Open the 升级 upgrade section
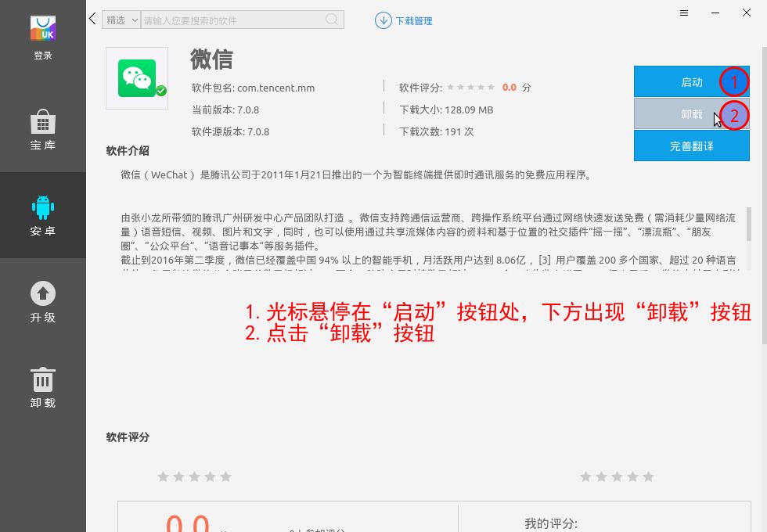The height and width of the screenshot is (532, 767). (43, 301)
